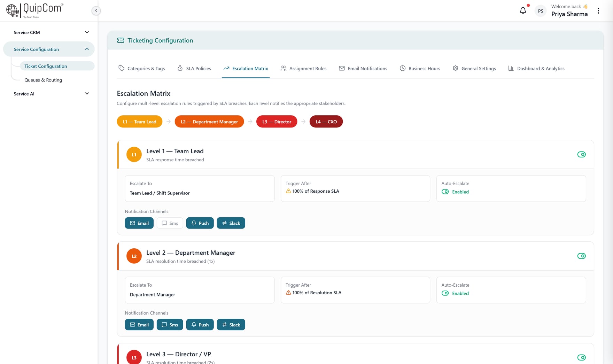Open the Dashboard & Analytics tab
The height and width of the screenshot is (364, 613).
coord(536,68)
